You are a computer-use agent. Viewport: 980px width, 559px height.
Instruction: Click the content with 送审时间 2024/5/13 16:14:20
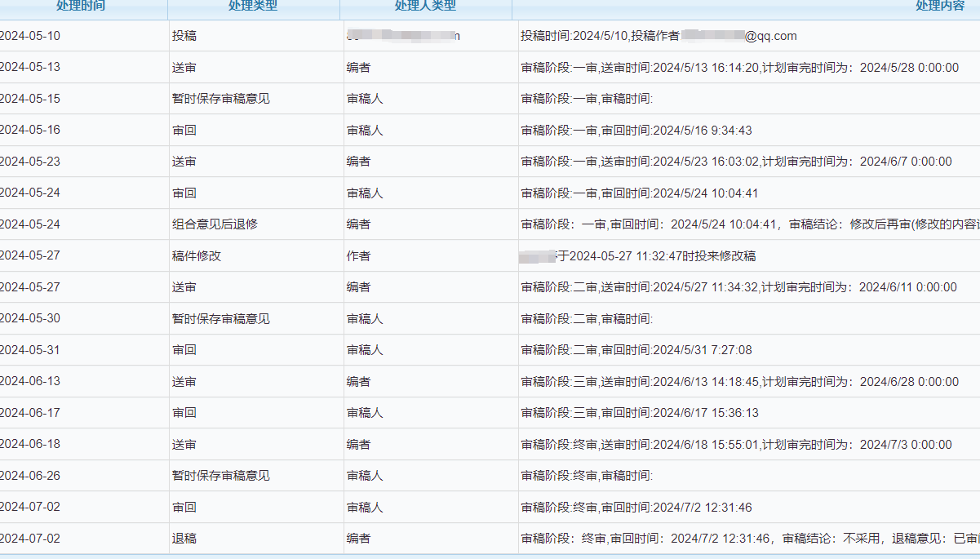tap(739, 68)
